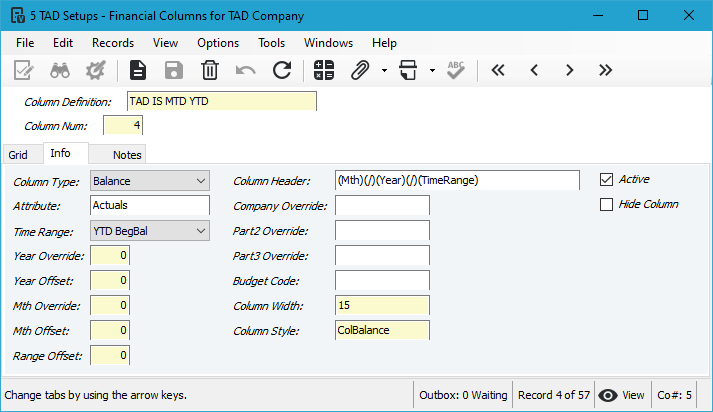The height and width of the screenshot is (412, 713).
Task: Click the Company Override field
Action: [382, 205]
